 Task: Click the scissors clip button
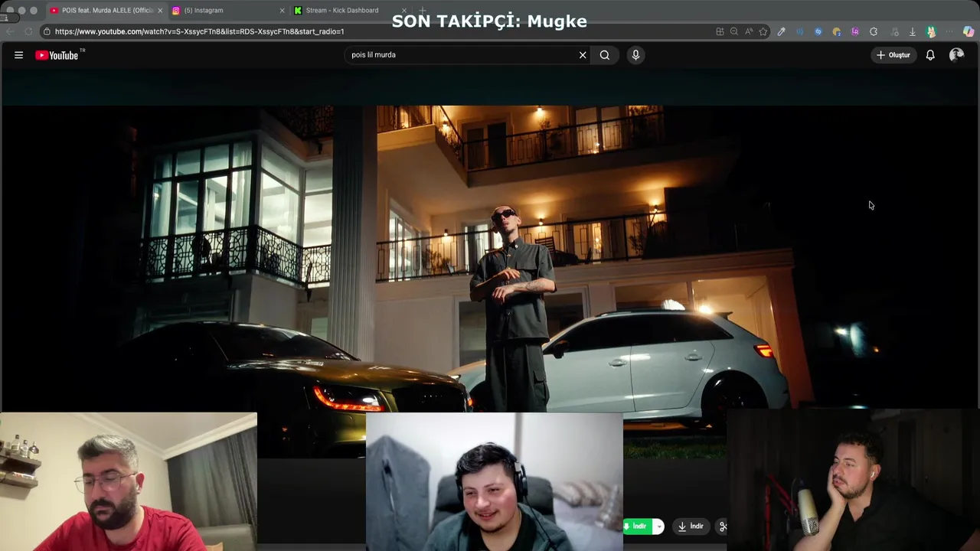pyautogui.click(x=722, y=527)
